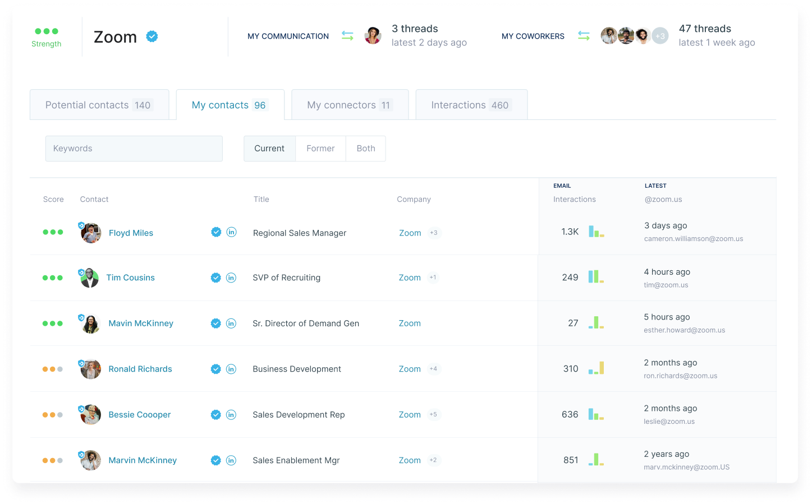
Task: Select the Both filter option
Action: (366, 149)
